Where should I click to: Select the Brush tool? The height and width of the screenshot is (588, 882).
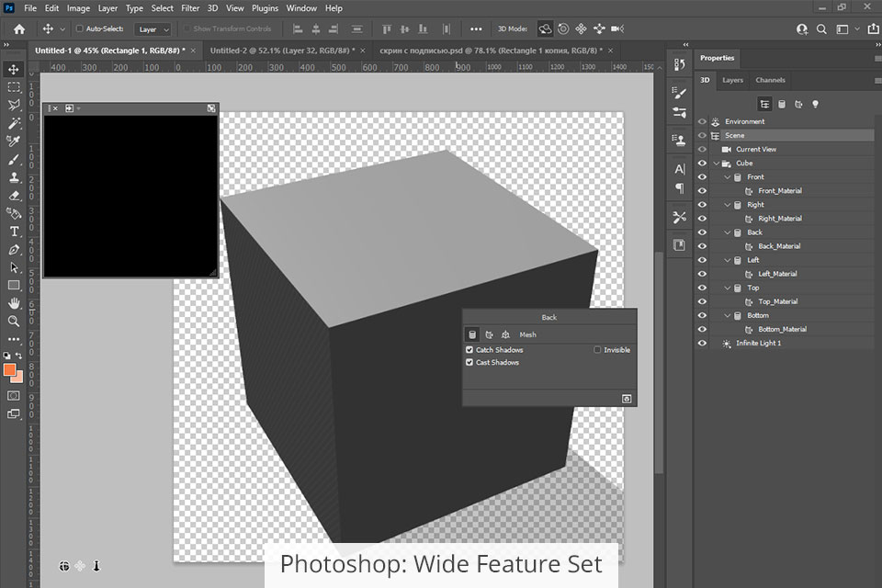pyautogui.click(x=14, y=159)
